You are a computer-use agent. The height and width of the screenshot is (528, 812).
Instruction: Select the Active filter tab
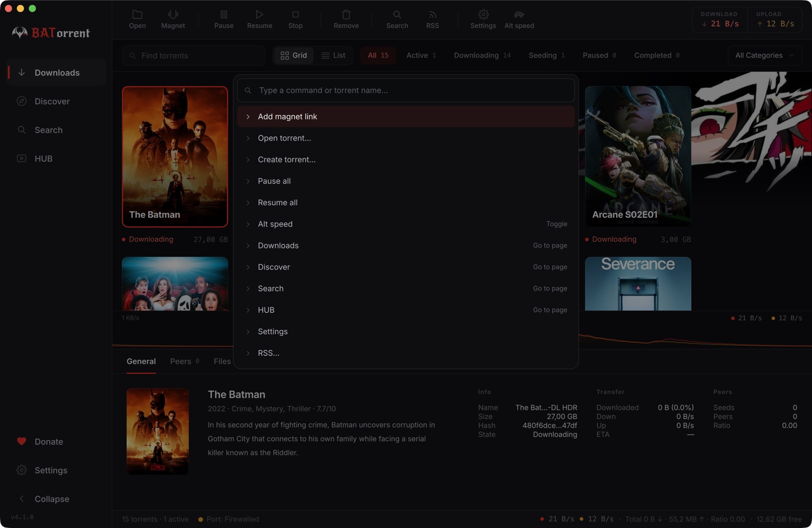[421, 55]
